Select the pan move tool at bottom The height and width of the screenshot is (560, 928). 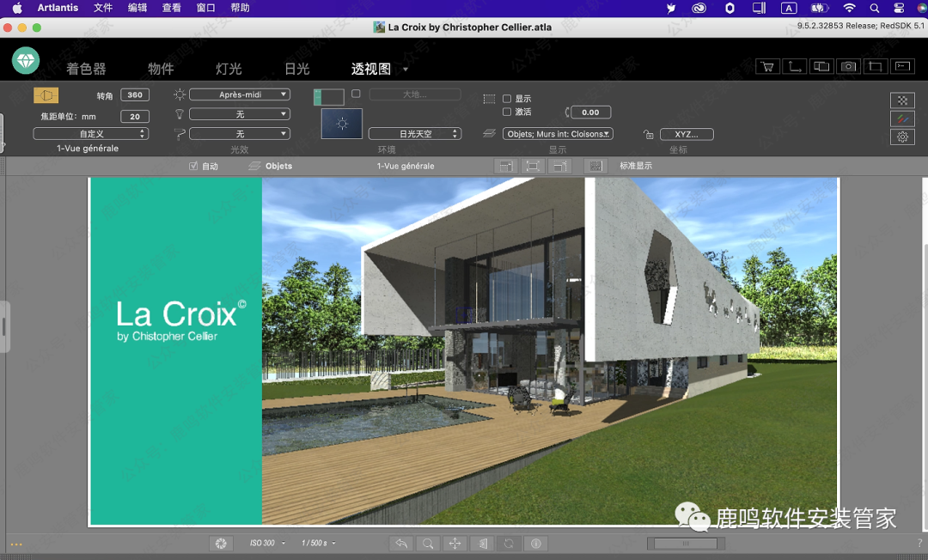[x=455, y=543]
